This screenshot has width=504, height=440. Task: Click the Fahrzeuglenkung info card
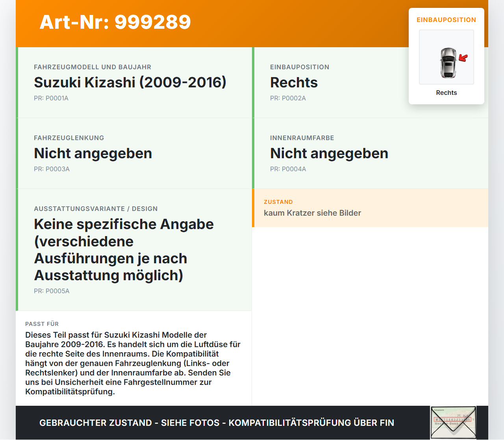tap(134, 153)
